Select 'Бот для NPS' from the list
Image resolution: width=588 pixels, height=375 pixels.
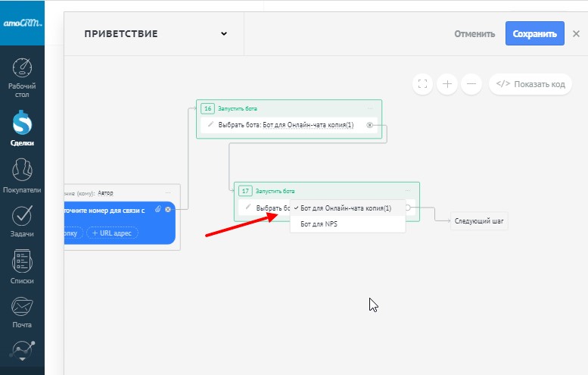(x=319, y=224)
